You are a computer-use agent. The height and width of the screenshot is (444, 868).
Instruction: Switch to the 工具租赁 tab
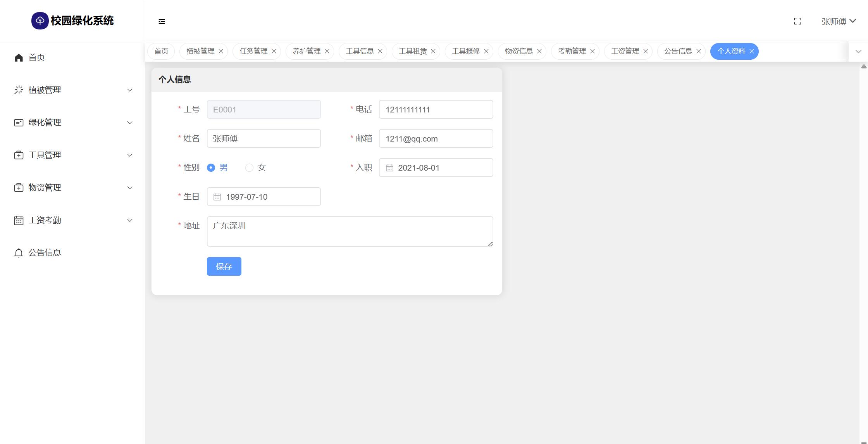point(412,51)
